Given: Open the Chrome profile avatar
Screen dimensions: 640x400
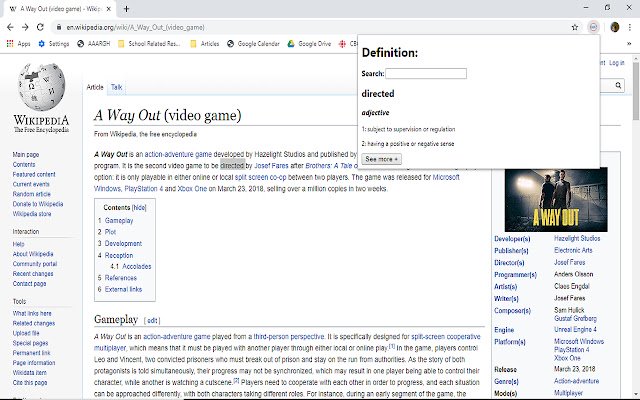Looking at the screenshot, I should coord(615,27).
